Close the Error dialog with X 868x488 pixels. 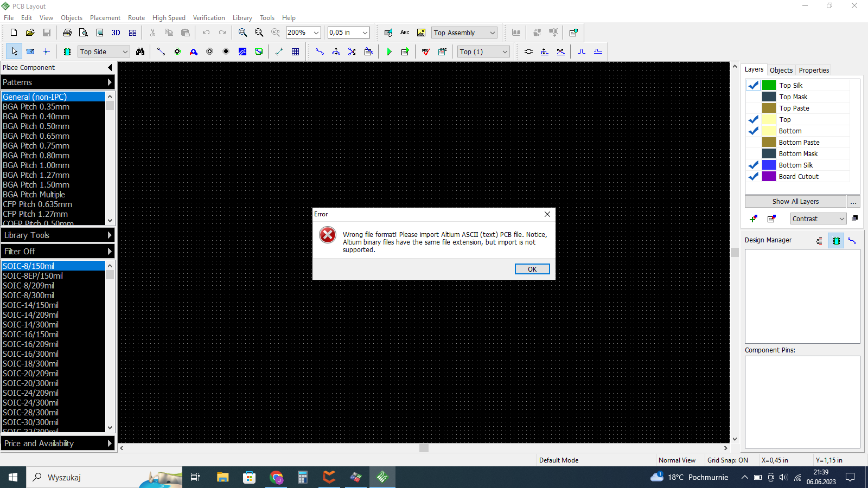[x=547, y=214]
